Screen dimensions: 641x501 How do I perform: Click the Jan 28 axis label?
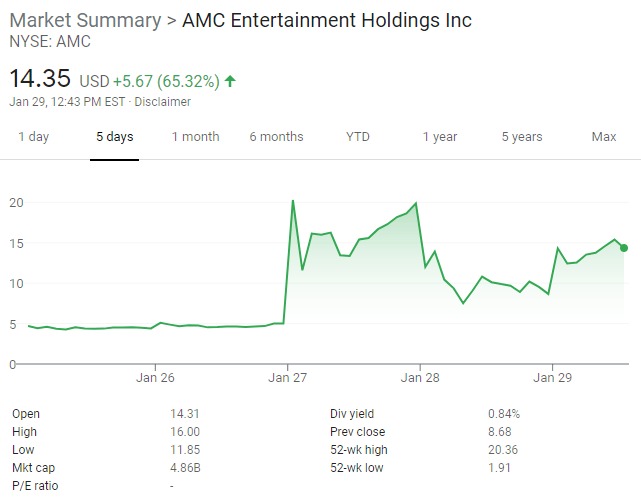420,378
